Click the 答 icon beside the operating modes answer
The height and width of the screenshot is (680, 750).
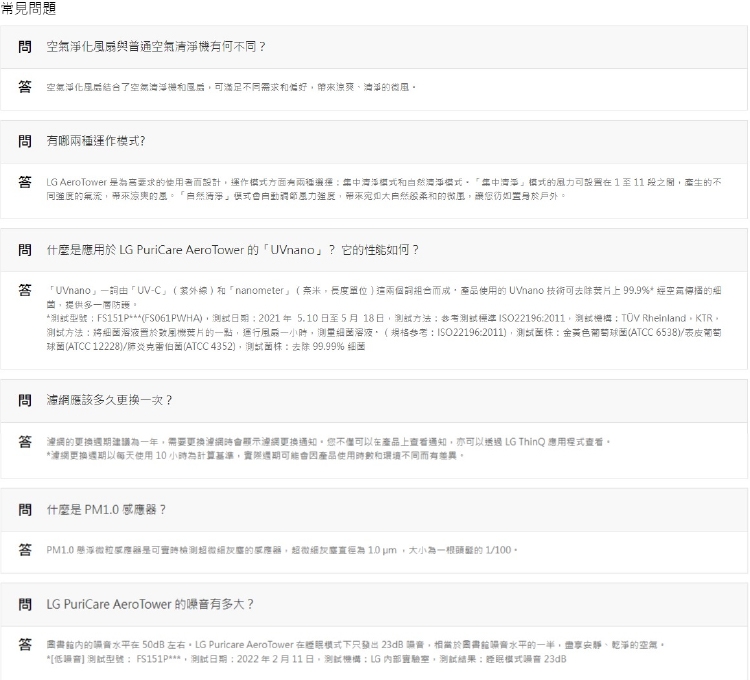(x=24, y=183)
